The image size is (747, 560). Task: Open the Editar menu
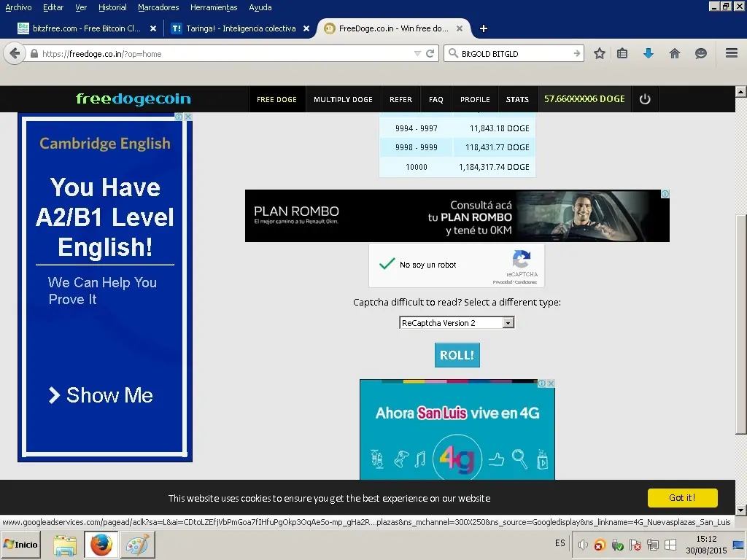53,7
